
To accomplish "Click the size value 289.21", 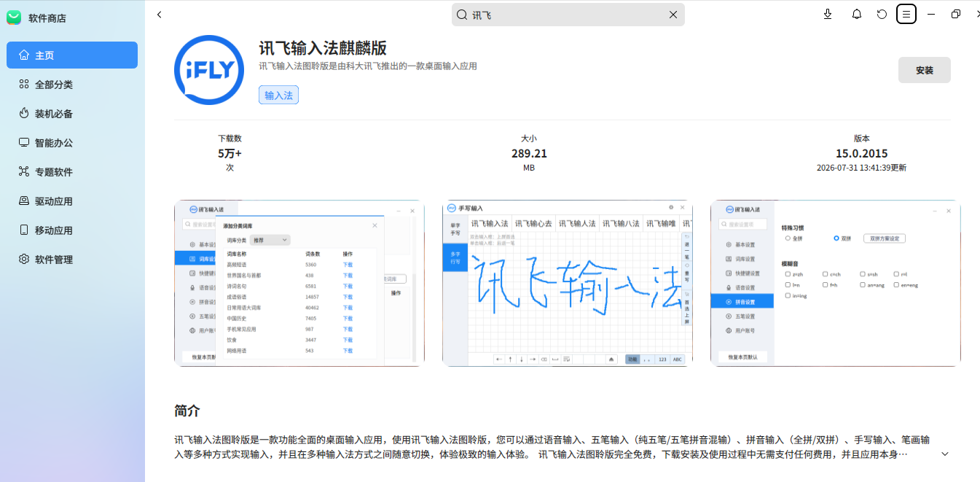I will pyautogui.click(x=529, y=154).
